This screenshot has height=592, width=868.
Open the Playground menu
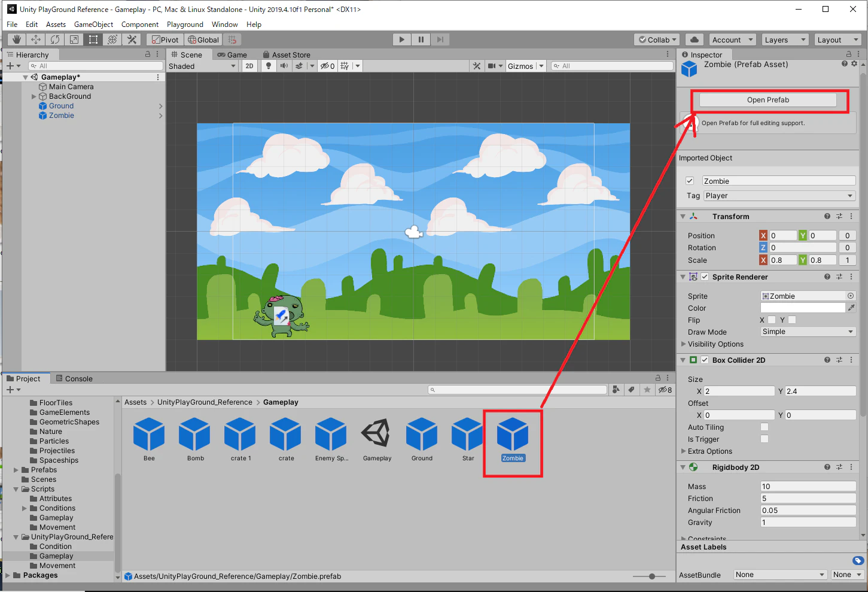point(185,25)
